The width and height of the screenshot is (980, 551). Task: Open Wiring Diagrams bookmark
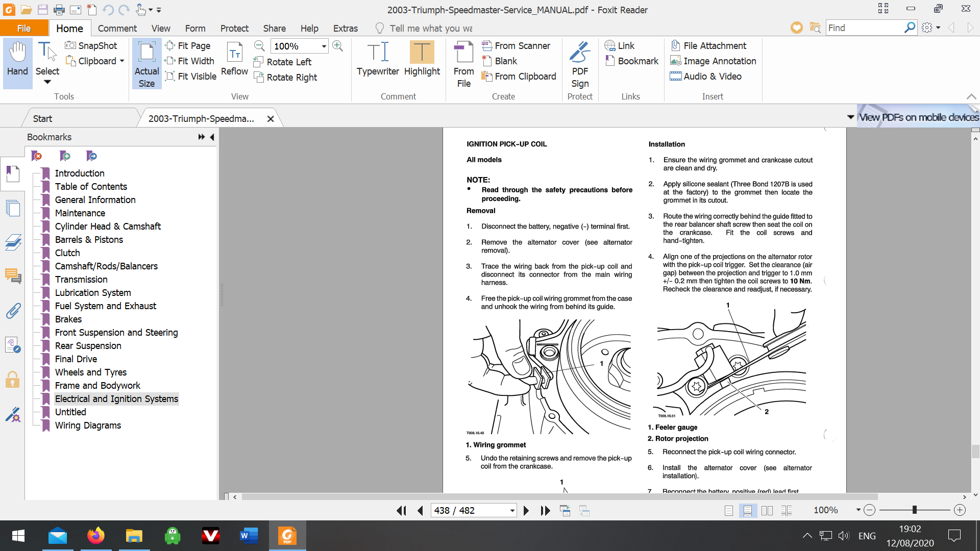(x=88, y=425)
